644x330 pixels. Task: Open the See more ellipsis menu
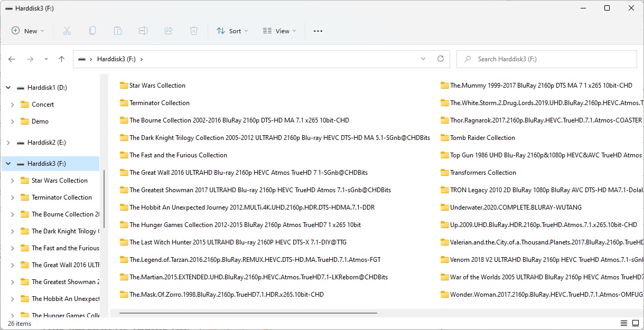coord(318,31)
